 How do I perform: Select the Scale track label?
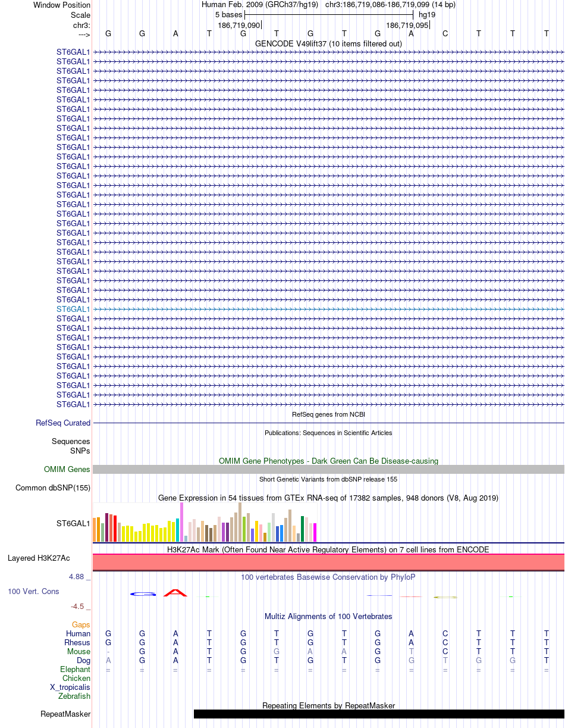[x=80, y=15]
